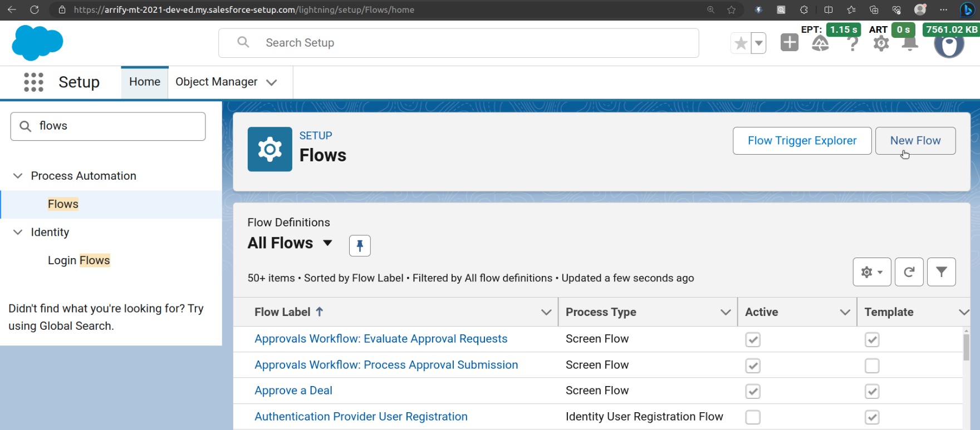Open the Process Type column menu
The height and width of the screenshot is (430, 980).
tap(725, 312)
